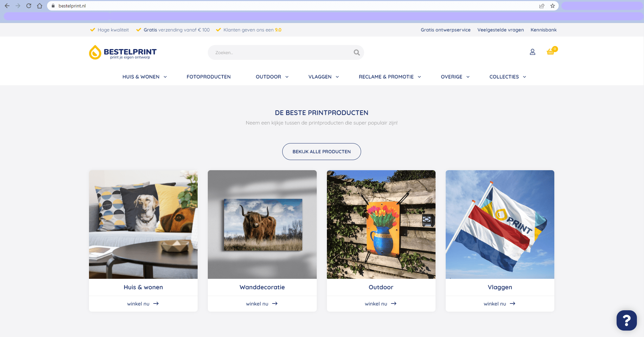Open the user account icon
The image size is (644, 337).
coord(532,52)
